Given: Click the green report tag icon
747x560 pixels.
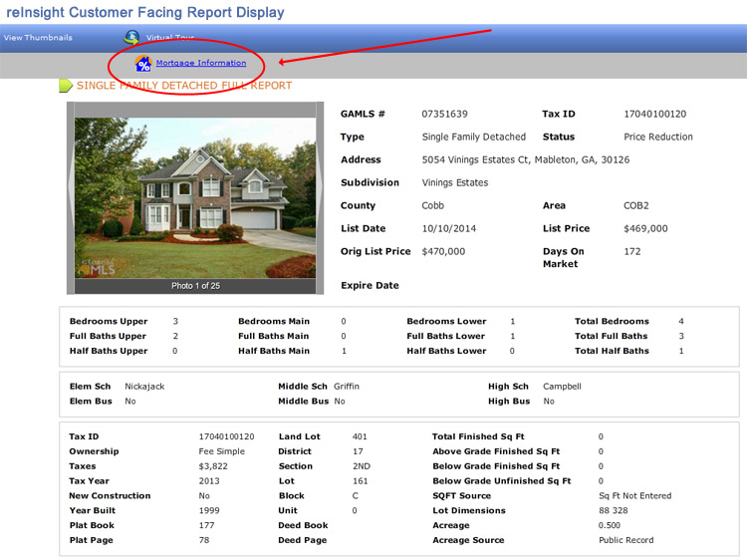Looking at the screenshot, I should click(66, 86).
